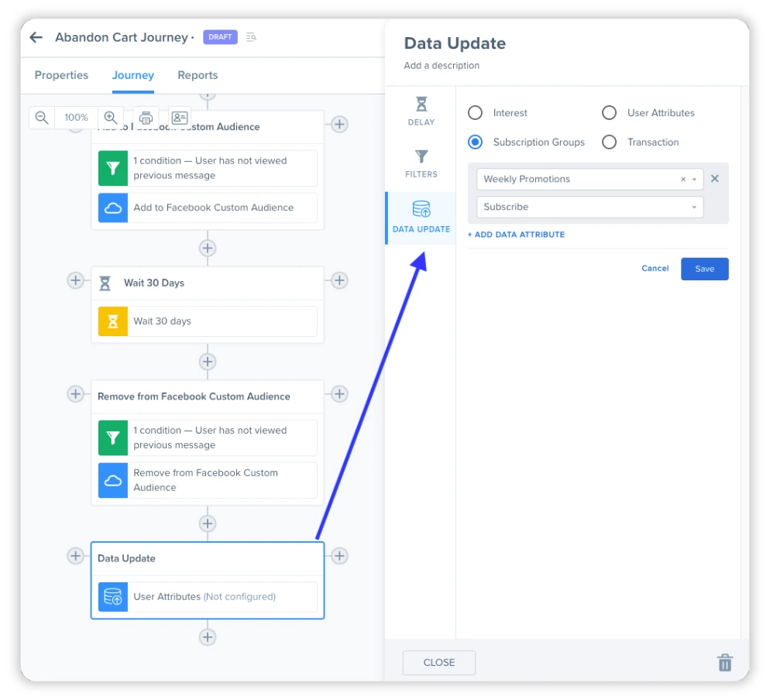Click Remove from Facebook Custom Audience step header
Viewport: 770px width, 700px height.
point(208,396)
